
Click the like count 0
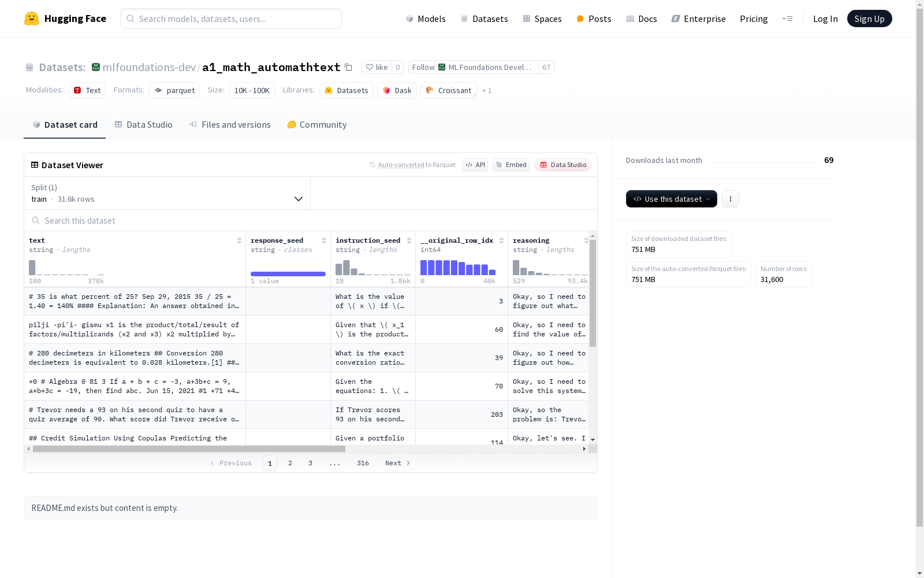coord(397,67)
